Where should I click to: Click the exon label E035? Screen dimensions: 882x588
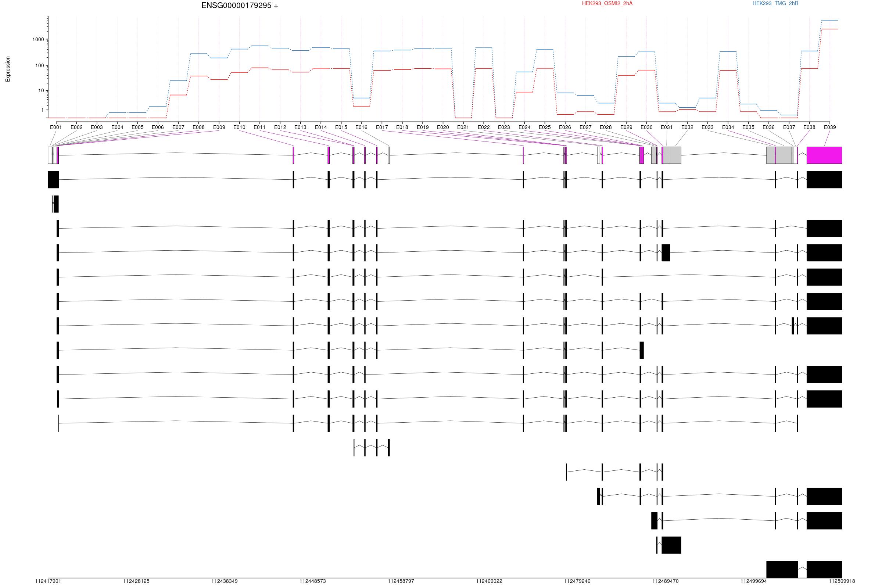pos(749,127)
